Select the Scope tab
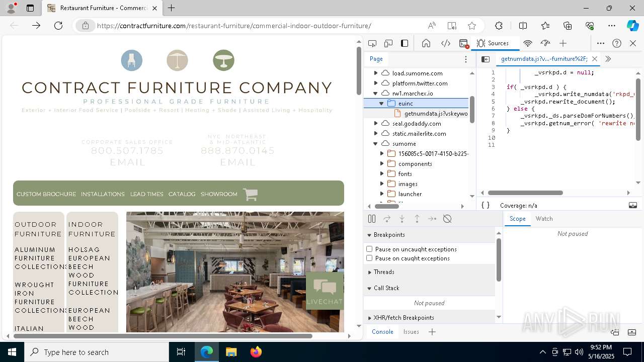The height and width of the screenshot is (362, 644). click(x=517, y=219)
